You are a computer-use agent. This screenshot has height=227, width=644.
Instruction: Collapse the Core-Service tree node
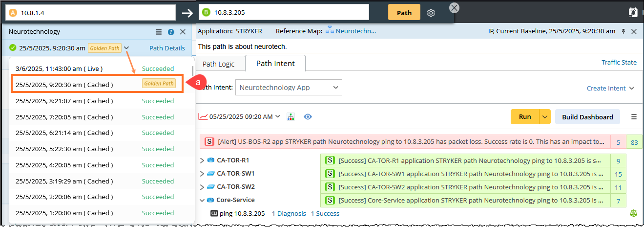coord(203,200)
